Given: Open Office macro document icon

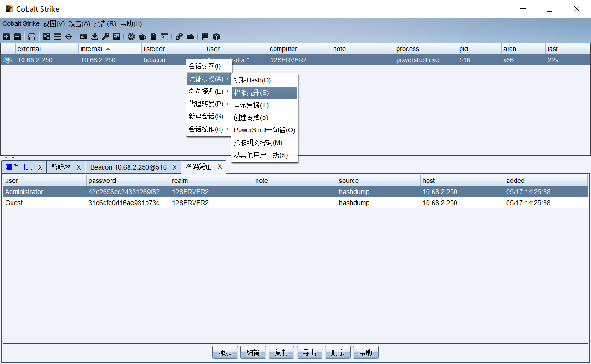Looking at the screenshot, I should [153, 36].
